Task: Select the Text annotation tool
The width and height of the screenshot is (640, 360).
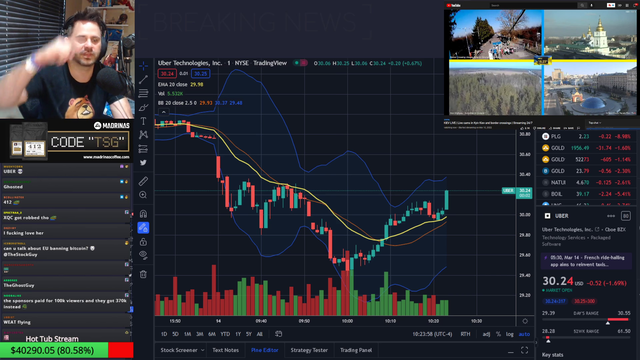Action: click(x=143, y=121)
